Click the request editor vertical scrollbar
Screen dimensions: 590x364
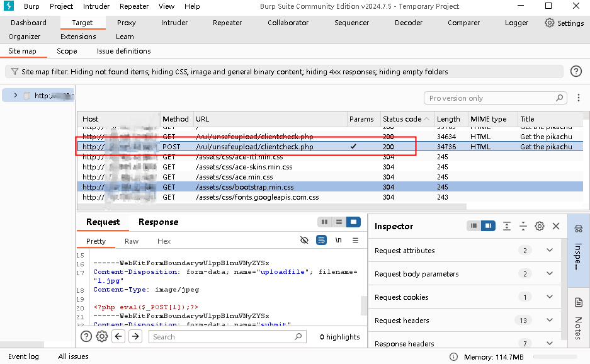[x=363, y=305]
